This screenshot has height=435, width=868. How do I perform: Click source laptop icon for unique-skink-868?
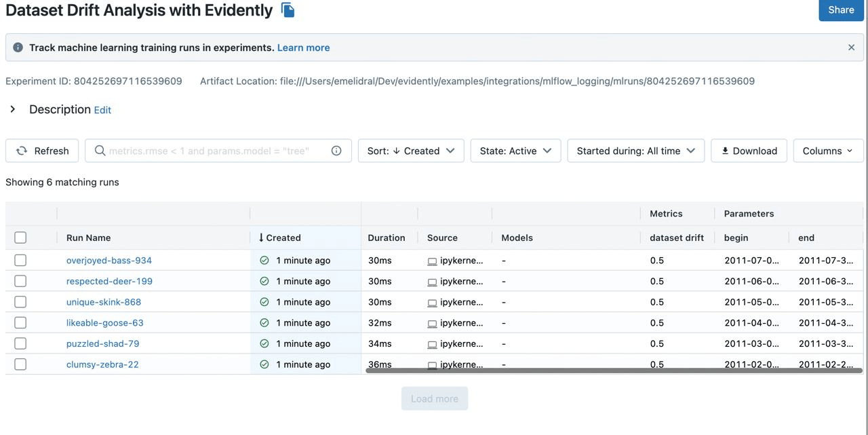click(x=432, y=302)
